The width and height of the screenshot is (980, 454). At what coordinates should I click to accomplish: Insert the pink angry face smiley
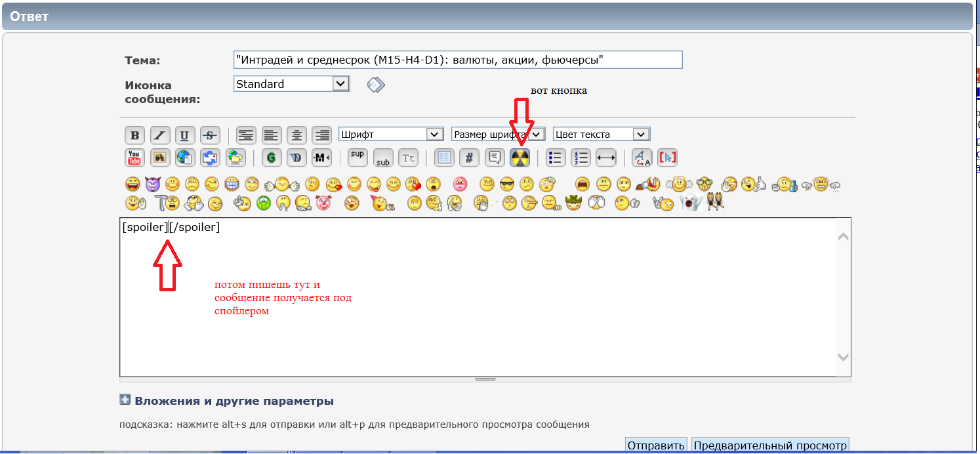point(460,184)
